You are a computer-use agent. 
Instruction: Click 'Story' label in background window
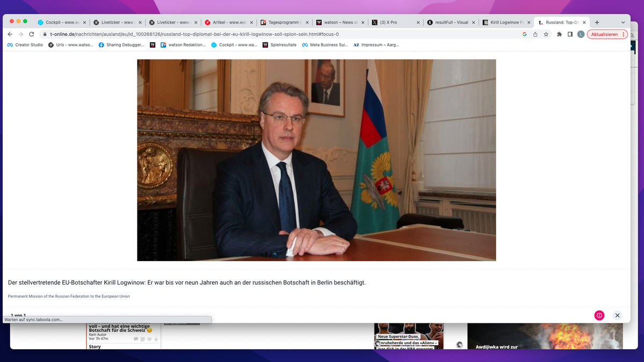pyautogui.click(x=94, y=346)
